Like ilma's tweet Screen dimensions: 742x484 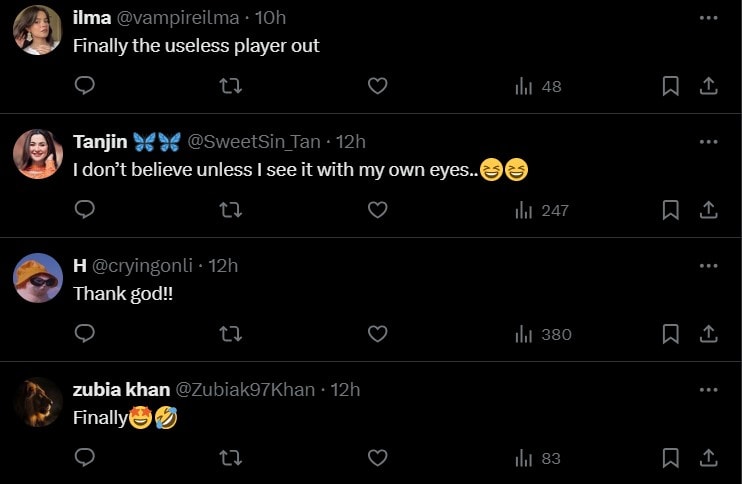[x=377, y=86]
